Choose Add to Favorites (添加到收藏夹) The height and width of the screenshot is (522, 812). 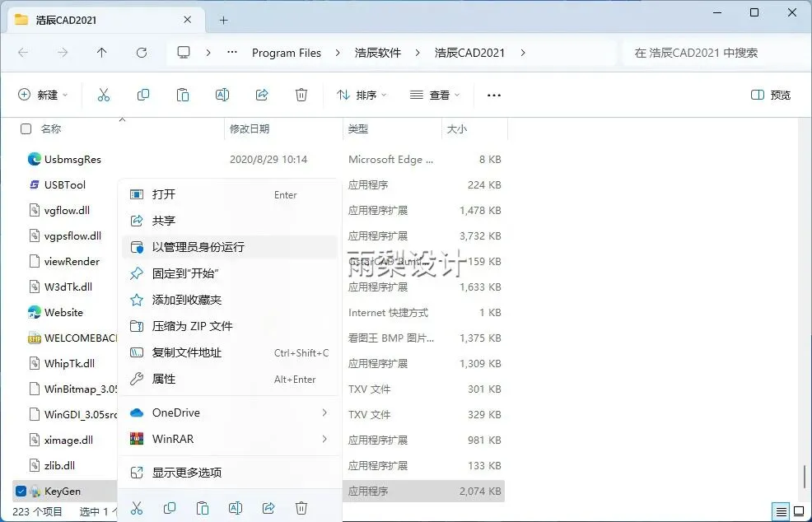pos(230,300)
